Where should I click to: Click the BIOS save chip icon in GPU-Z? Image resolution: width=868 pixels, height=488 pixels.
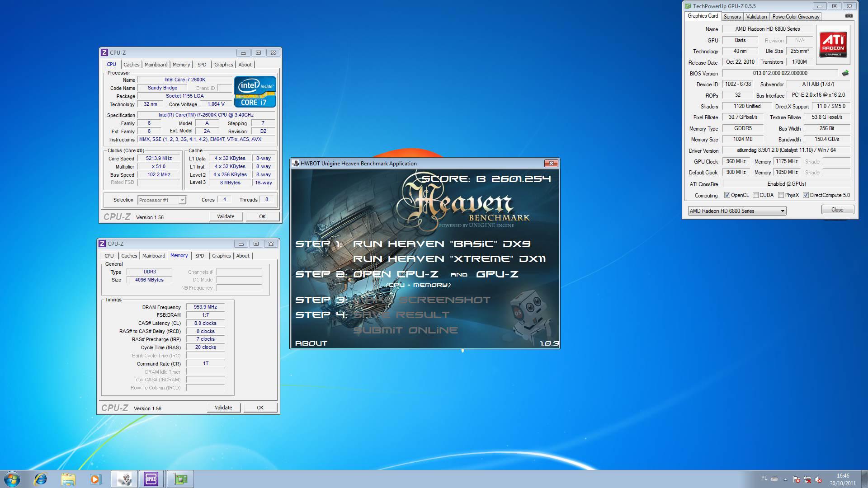click(x=845, y=73)
